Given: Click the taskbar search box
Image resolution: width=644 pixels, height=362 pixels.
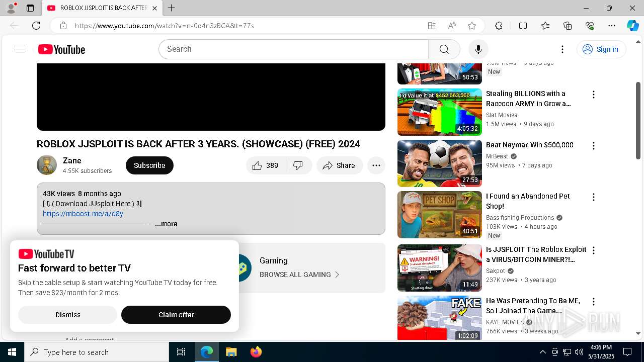Looking at the screenshot, I should coord(97,352).
